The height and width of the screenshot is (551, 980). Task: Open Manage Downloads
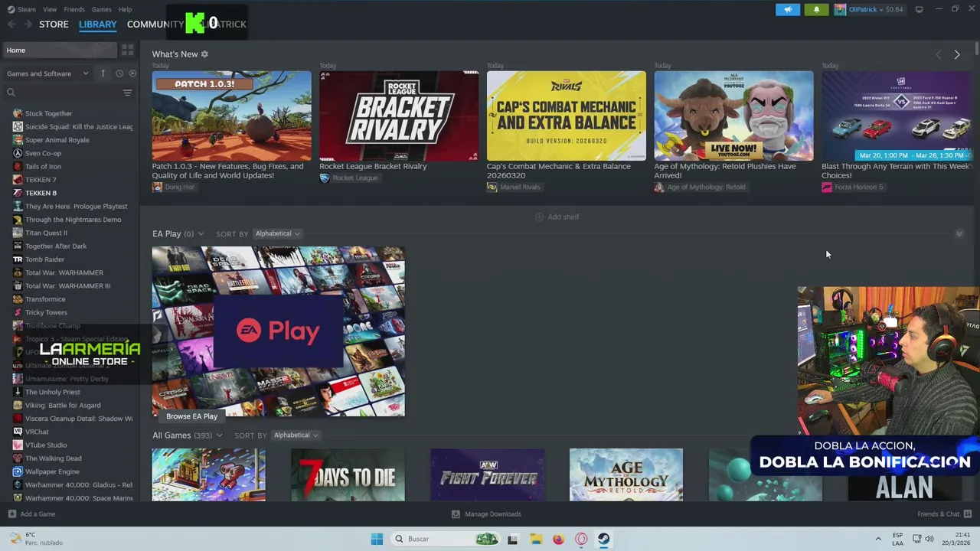[x=486, y=514]
